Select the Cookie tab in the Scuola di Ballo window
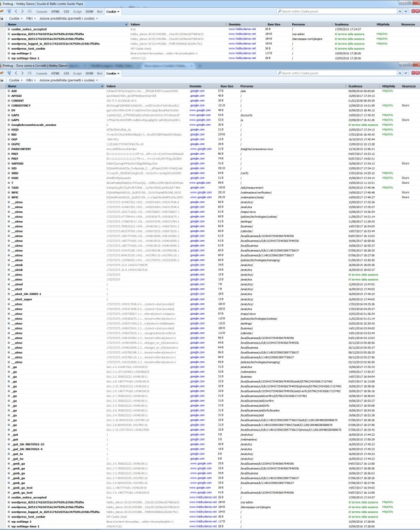 coord(113,11)
